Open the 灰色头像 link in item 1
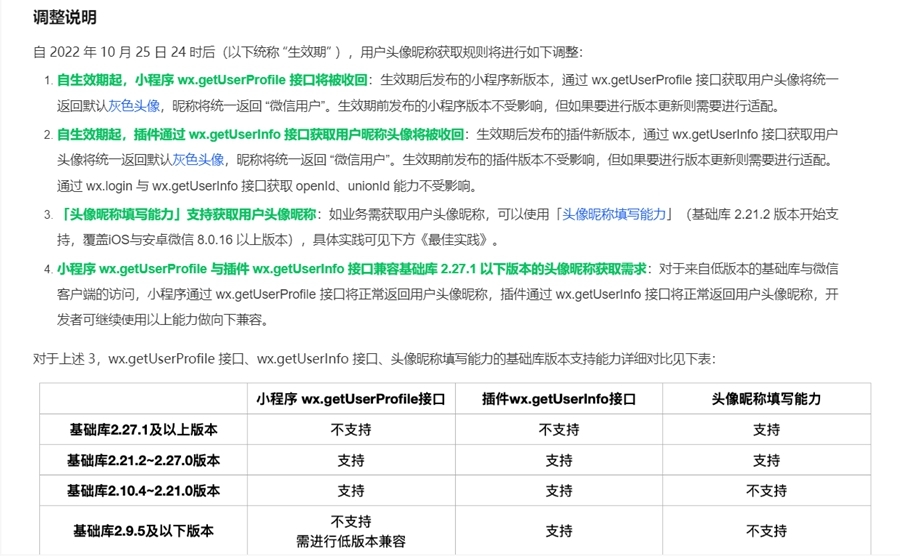This screenshot has height=556, width=900. tap(134, 106)
